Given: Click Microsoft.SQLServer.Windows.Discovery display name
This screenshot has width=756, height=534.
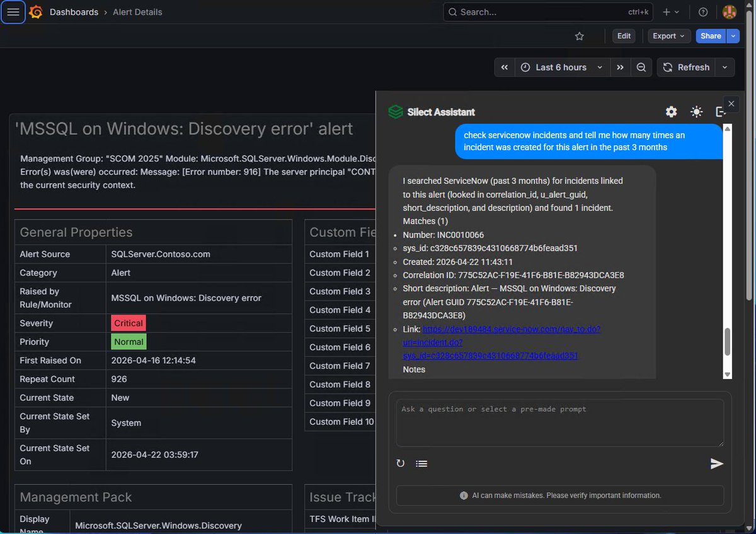Looking at the screenshot, I should pos(158,525).
